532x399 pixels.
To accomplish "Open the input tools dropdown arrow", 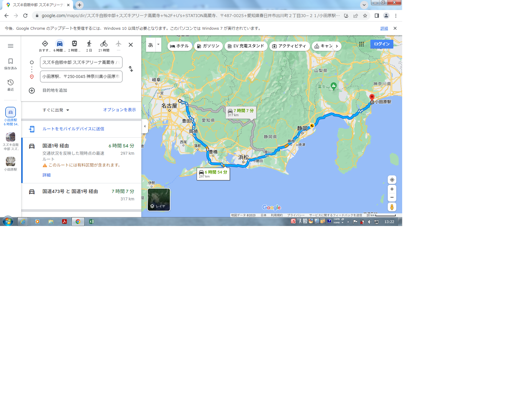I will (x=158, y=45).
